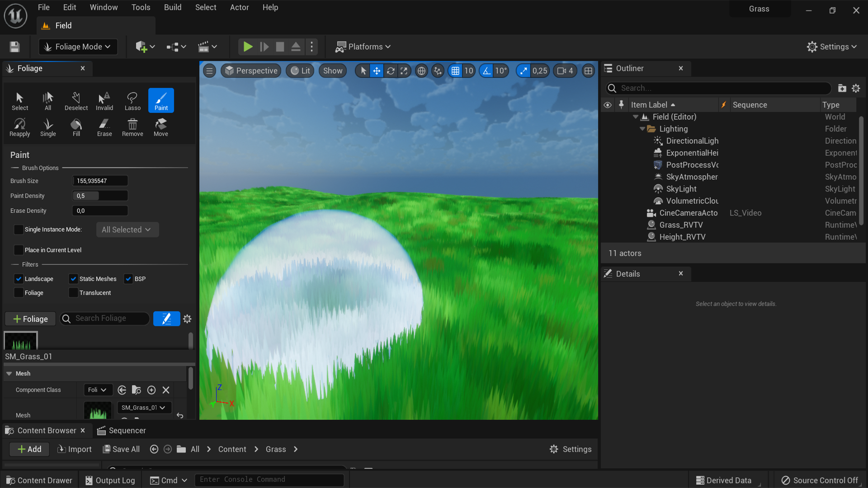Collapse the Lighting folder in Outliner
This screenshot has height=488, width=868.
[x=642, y=129]
